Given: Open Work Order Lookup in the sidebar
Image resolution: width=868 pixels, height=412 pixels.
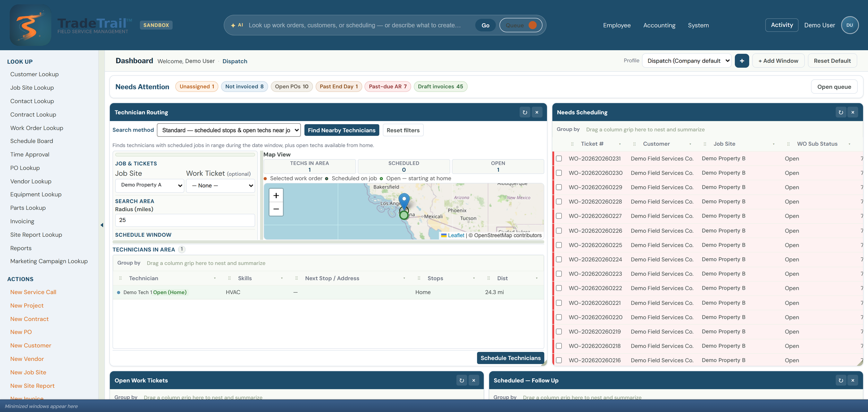Looking at the screenshot, I should 37,128.
